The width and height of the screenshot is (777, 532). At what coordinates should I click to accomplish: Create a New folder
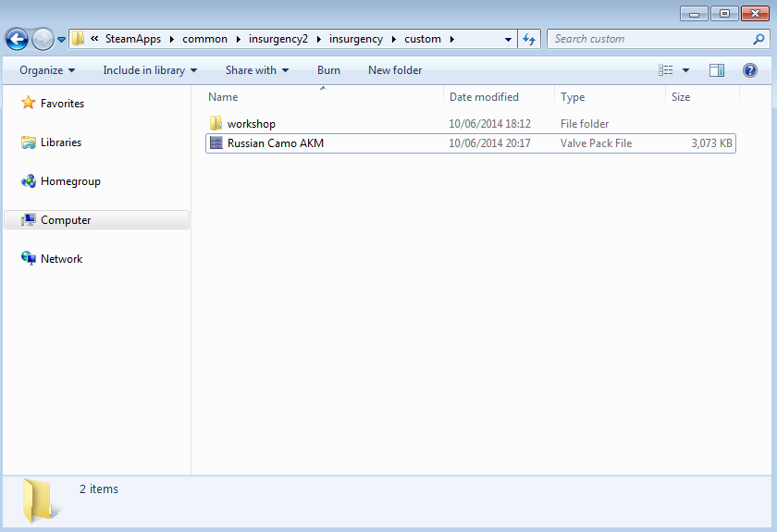[395, 70]
